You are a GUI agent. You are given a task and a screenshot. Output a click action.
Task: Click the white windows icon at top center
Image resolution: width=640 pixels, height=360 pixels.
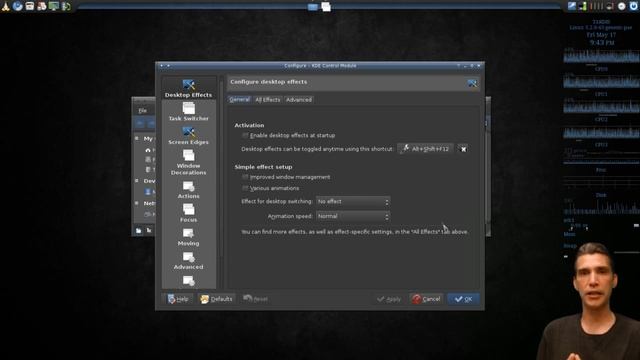[x=326, y=7]
